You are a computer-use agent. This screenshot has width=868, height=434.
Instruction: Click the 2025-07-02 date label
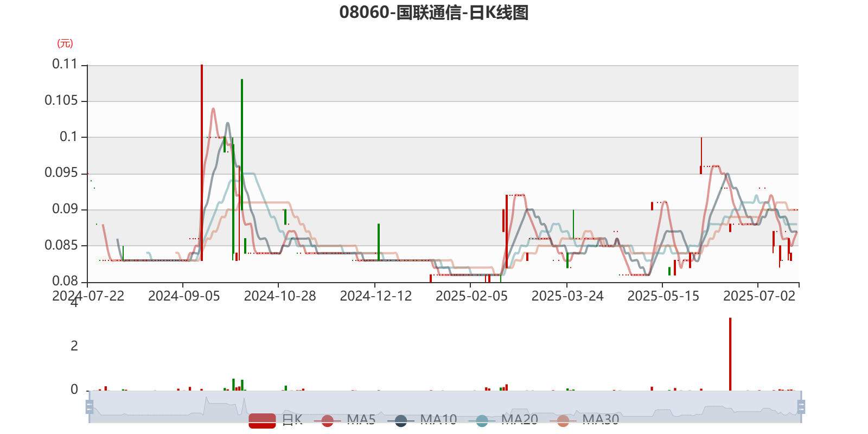[759, 296]
